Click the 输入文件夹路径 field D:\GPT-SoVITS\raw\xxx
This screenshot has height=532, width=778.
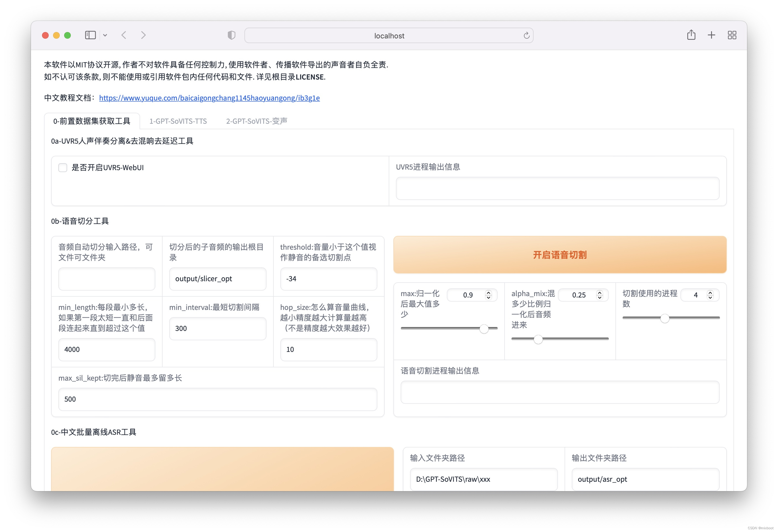tap(484, 479)
